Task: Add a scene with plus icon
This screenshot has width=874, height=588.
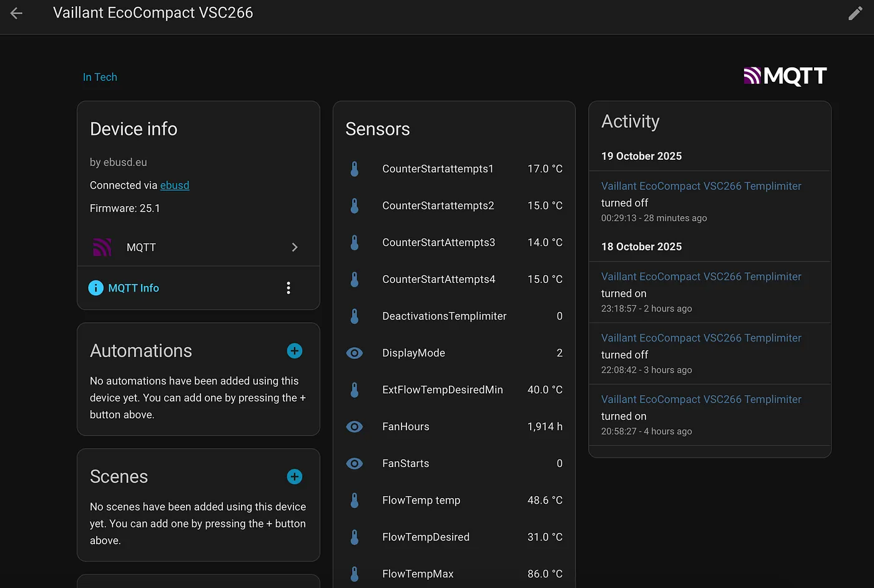Action: point(294,477)
